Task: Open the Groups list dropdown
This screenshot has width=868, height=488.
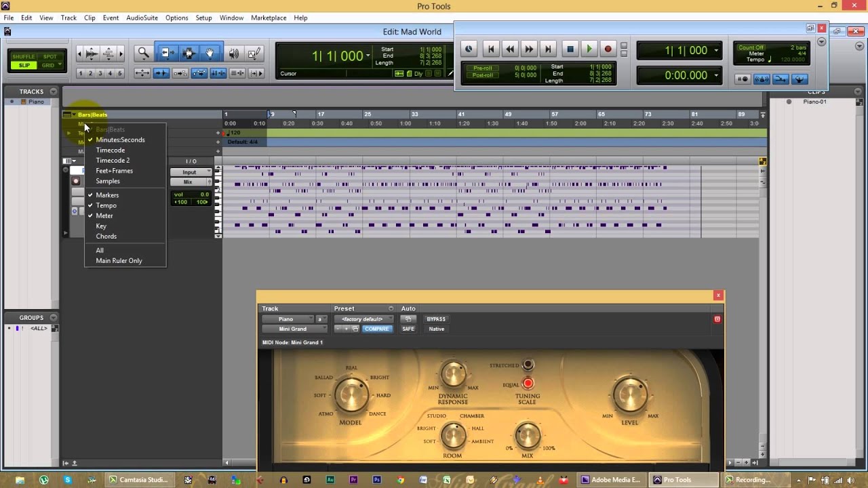Action: point(53,317)
